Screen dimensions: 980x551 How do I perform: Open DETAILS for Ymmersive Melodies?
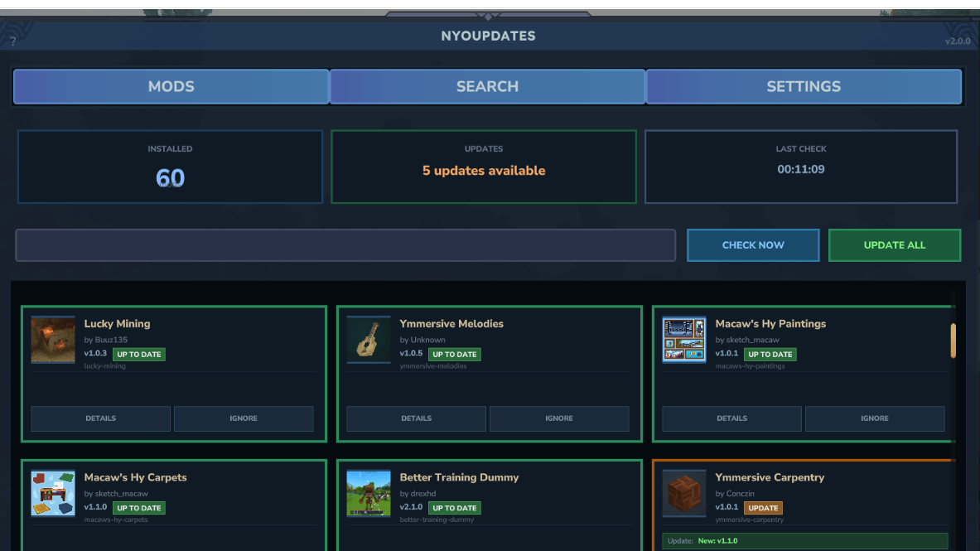[x=417, y=418]
